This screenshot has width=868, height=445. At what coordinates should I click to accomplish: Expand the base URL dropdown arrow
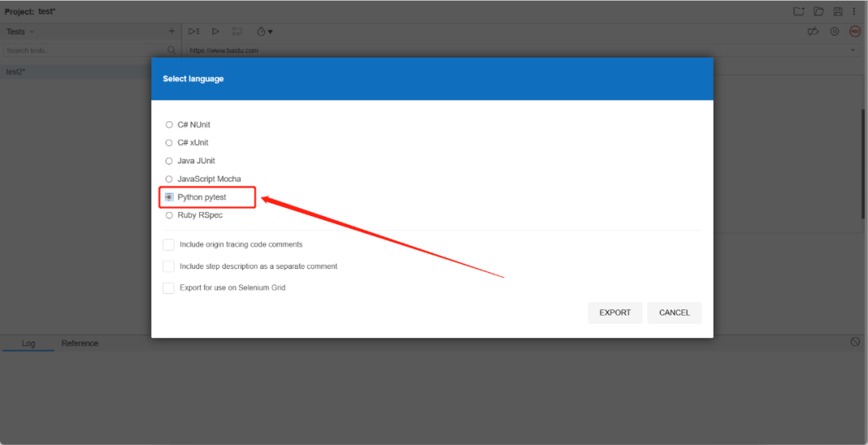853,51
